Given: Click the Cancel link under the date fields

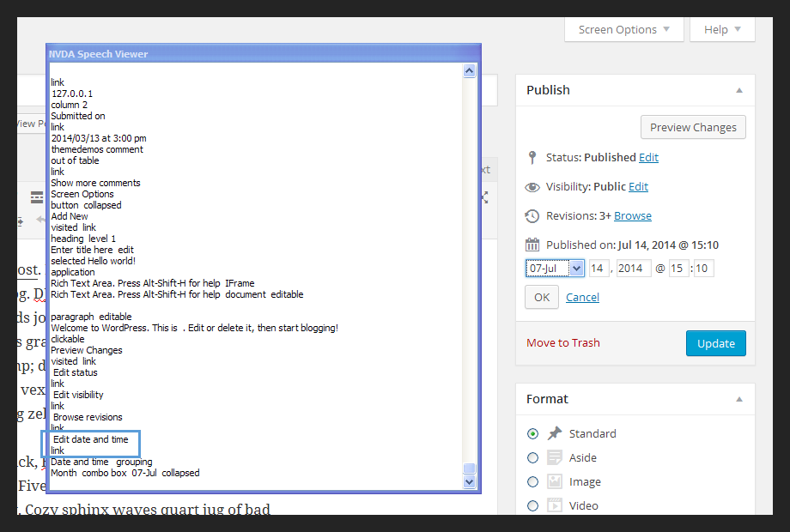Looking at the screenshot, I should pos(582,298).
